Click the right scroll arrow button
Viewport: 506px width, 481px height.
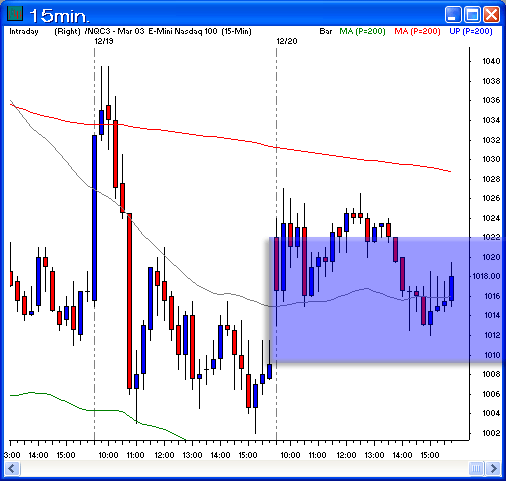pyautogui.click(x=493, y=469)
